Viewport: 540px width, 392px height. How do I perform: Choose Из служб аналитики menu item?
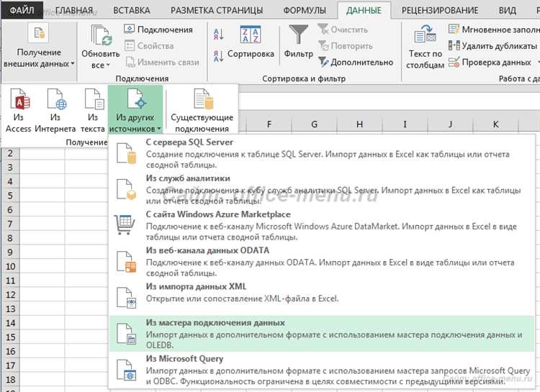click(322, 189)
